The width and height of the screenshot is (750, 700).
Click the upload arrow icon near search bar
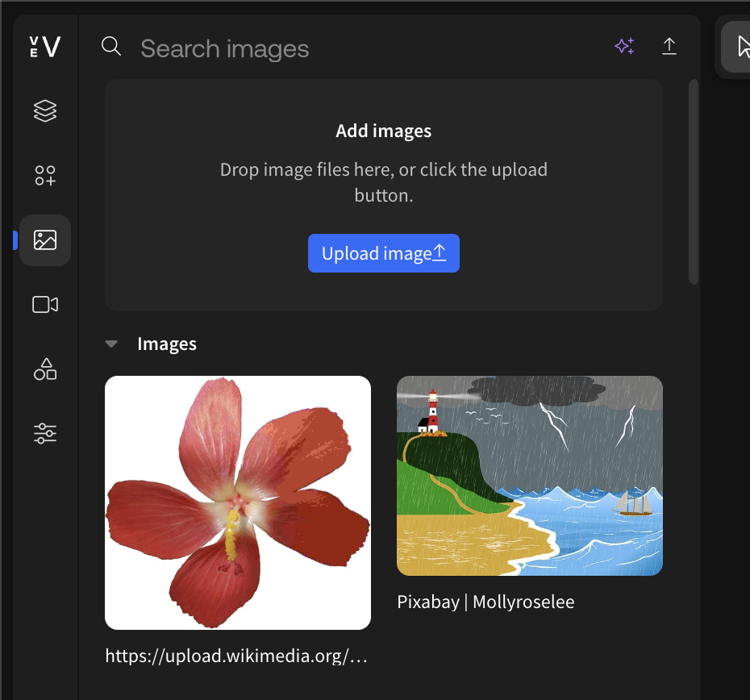[669, 46]
